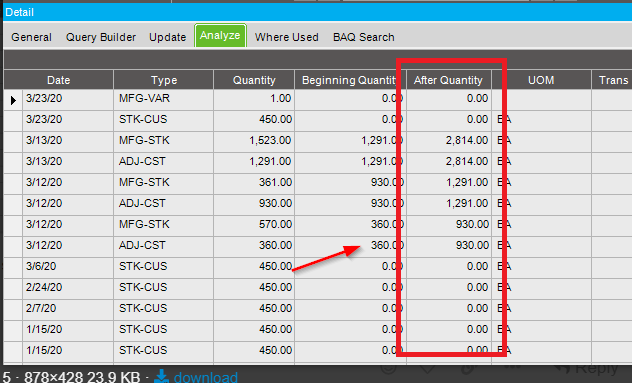Sort by the Date column header
This screenshot has height=383, width=632.
tap(58, 80)
